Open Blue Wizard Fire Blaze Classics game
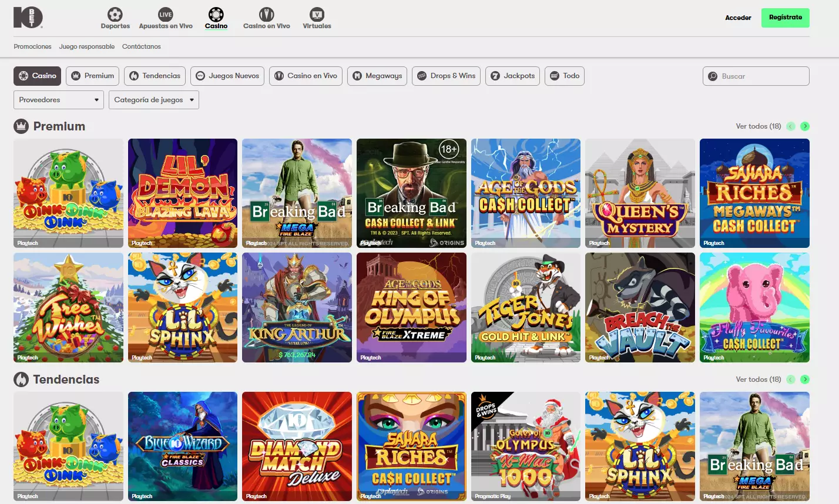The image size is (839, 504). 183,446
